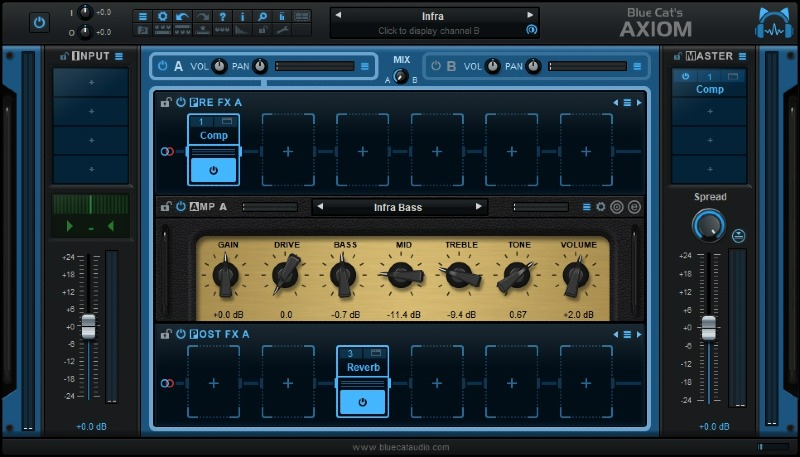Image resolution: width=800 pixels, height=457 pixels.
Task: Go to previous preset before Infra
Action: (338, 15)
